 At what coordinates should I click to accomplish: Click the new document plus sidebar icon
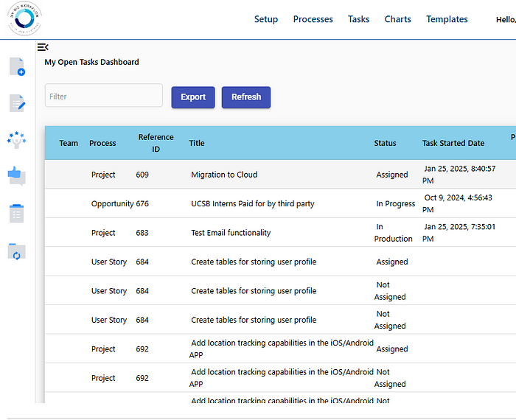[x=17, y=67]
